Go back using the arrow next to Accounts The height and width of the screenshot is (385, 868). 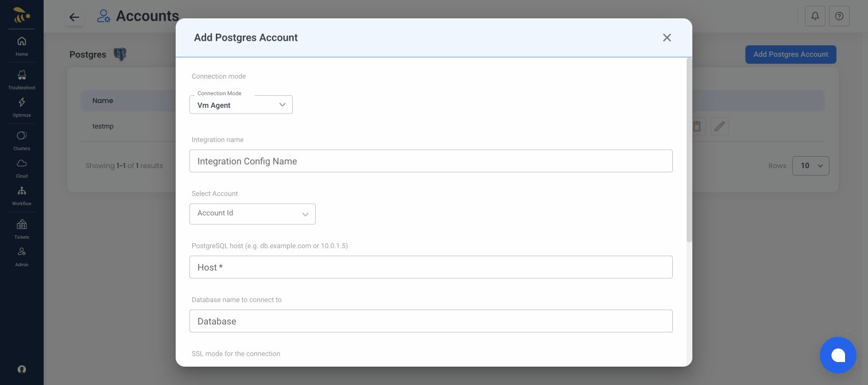(x=75, y=17)
